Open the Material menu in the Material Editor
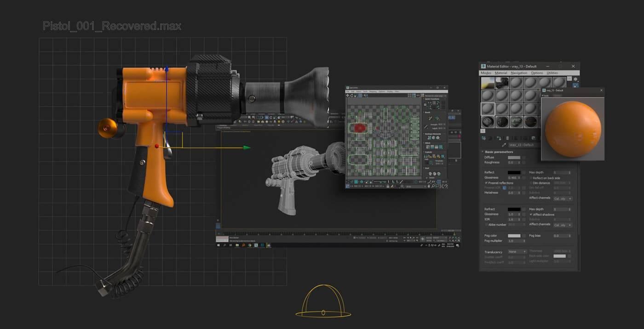This screenshot has width=644, height=329. tap(501, 73)
